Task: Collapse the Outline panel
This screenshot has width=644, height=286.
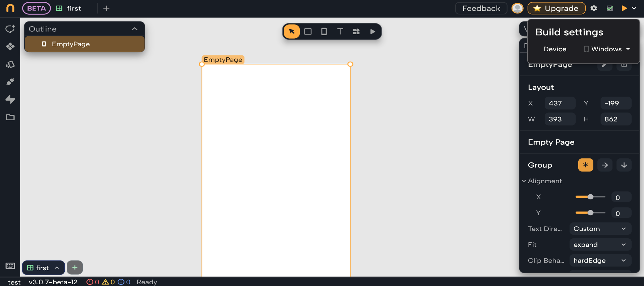Action: pos(134,29)
